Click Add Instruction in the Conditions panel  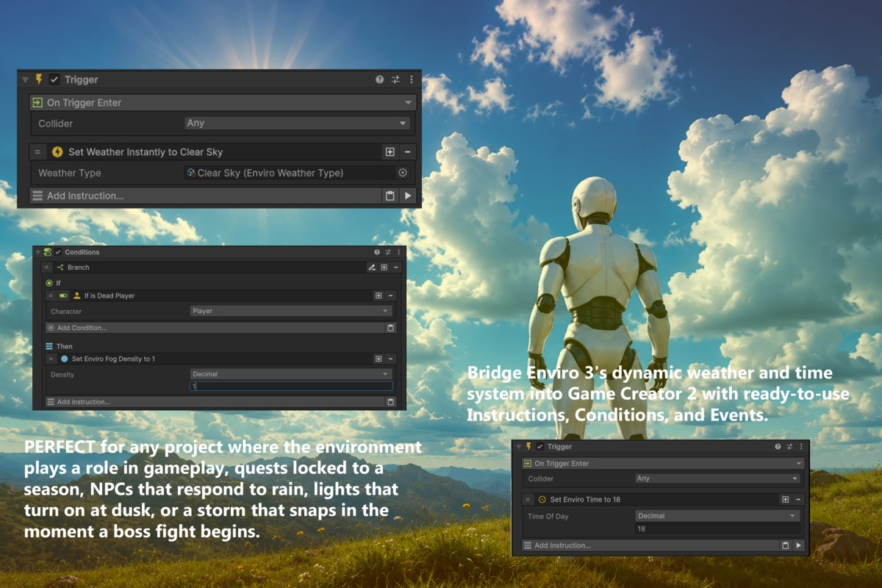click(215, 402)
